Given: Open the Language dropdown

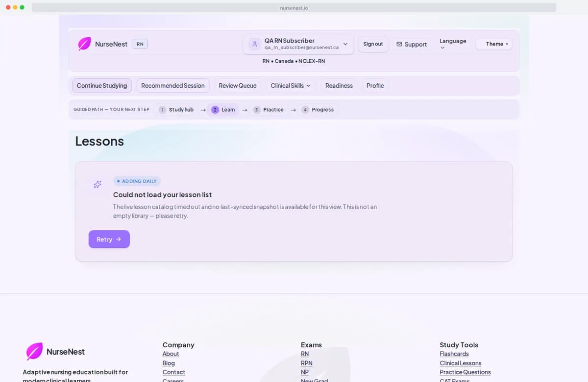Looking at the screenshot, I should point(453,44).
